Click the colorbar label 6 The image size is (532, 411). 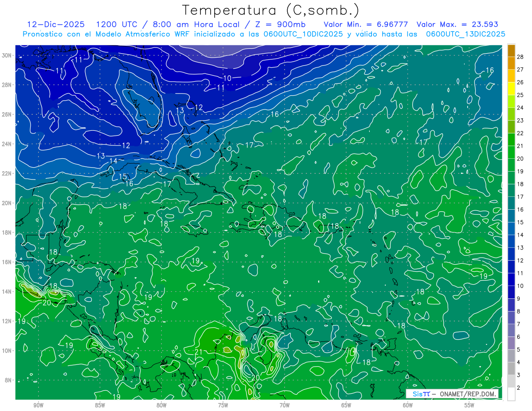(x=518, y=337)
